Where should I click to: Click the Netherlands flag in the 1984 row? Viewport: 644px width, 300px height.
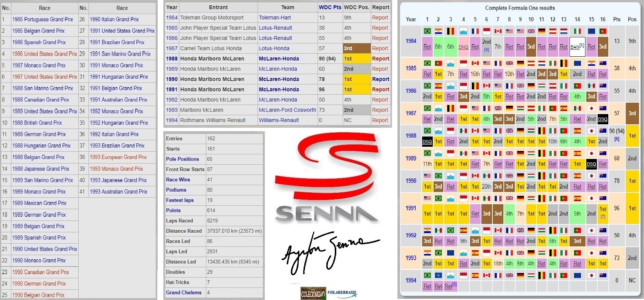click(564, 31)
